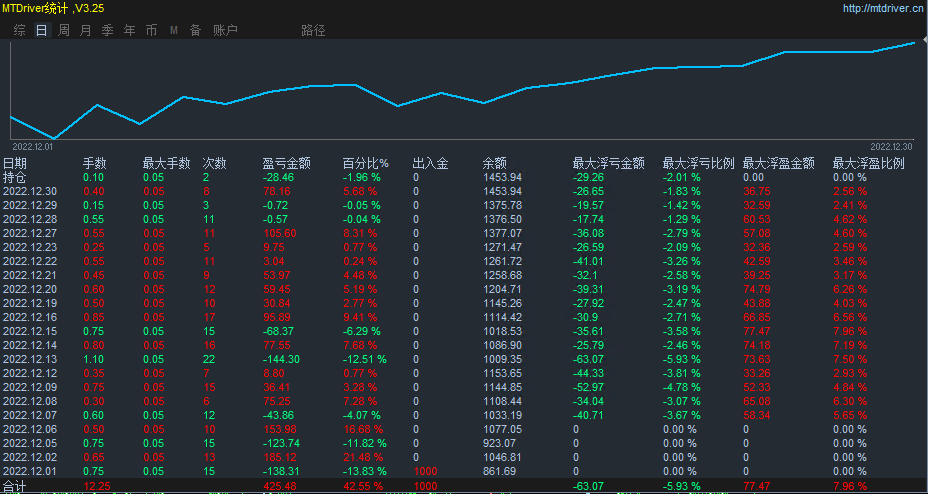This screenshot has width=928, height=494.
Task: Select the 2022.12.14 date row
Action: (30, 345)
